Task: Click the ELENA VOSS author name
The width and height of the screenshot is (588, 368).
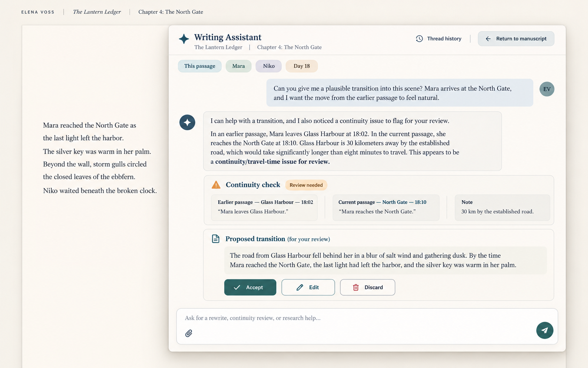Action: pos(38,12)
